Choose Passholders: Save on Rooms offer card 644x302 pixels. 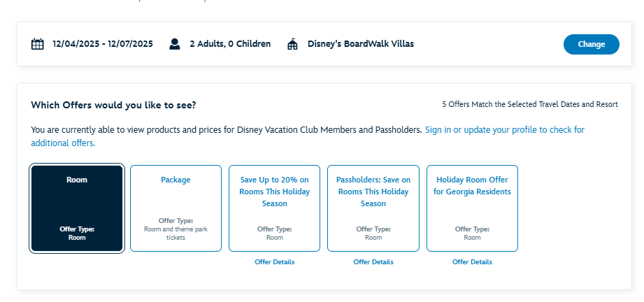373,208
